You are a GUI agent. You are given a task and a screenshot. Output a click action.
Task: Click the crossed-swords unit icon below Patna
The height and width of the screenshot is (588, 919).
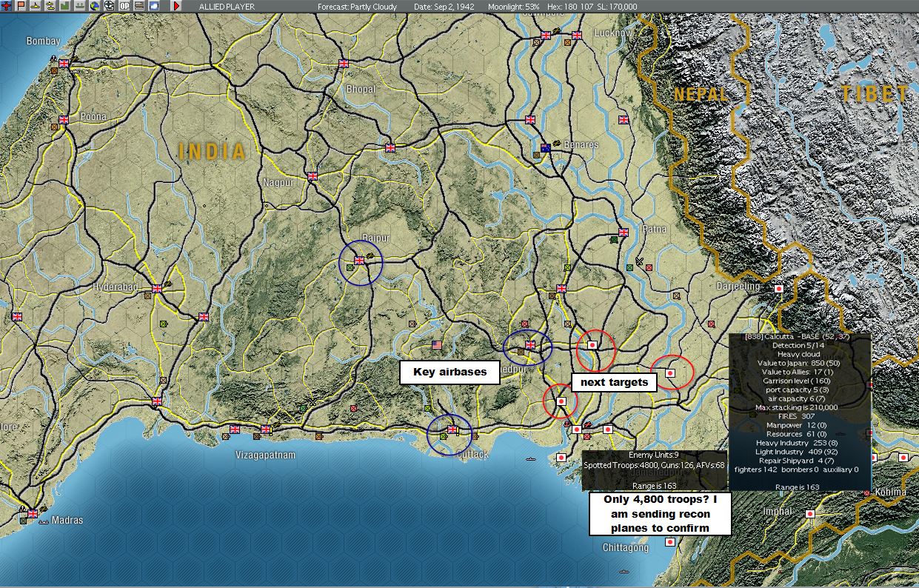[639, 261]
